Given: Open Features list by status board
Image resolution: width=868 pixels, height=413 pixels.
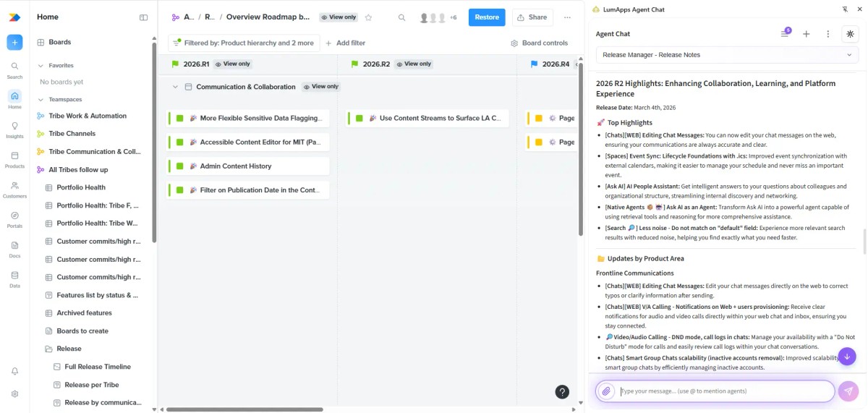Looking at the screenshot, I should click(x=97, y=295).
